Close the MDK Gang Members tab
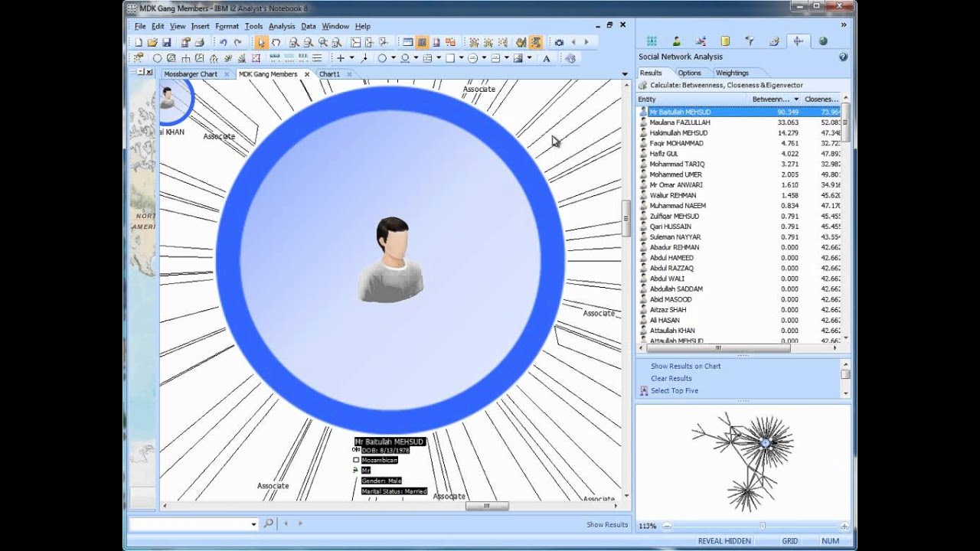 306,74
